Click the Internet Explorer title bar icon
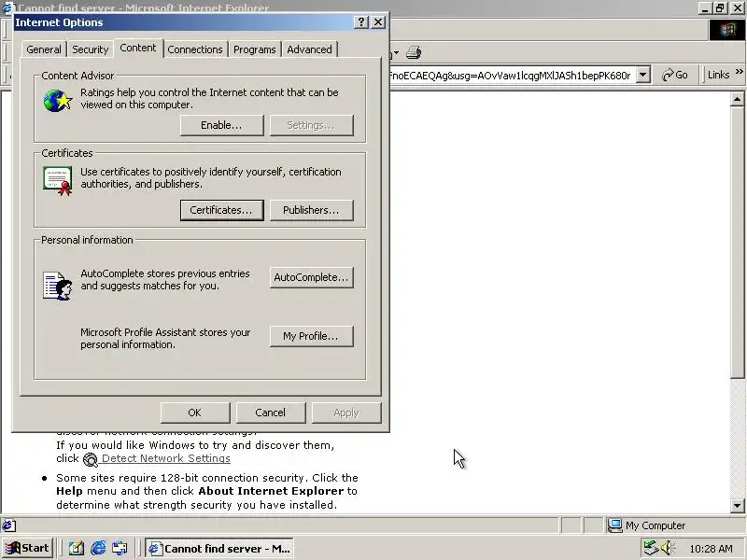747x560 pixels. 7,7
